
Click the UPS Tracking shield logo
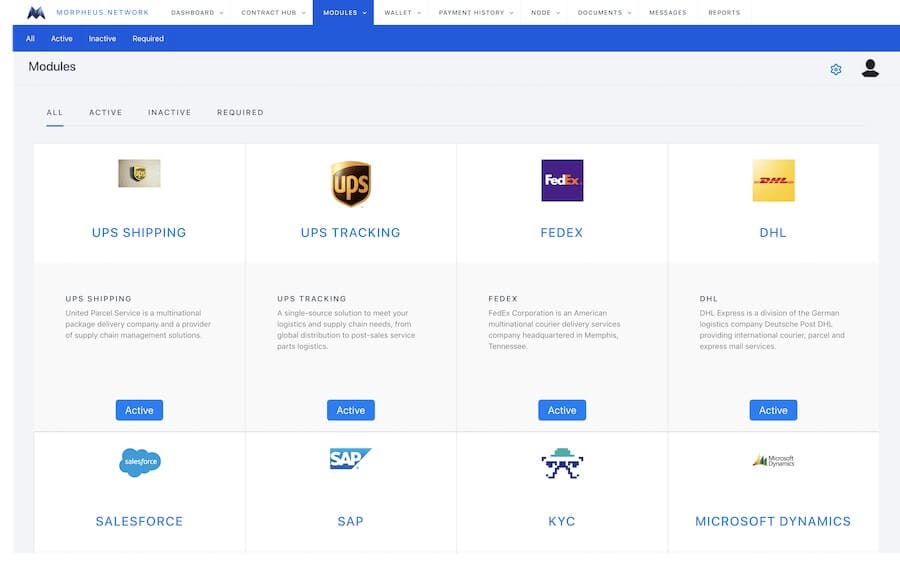[x=351, y=184]
